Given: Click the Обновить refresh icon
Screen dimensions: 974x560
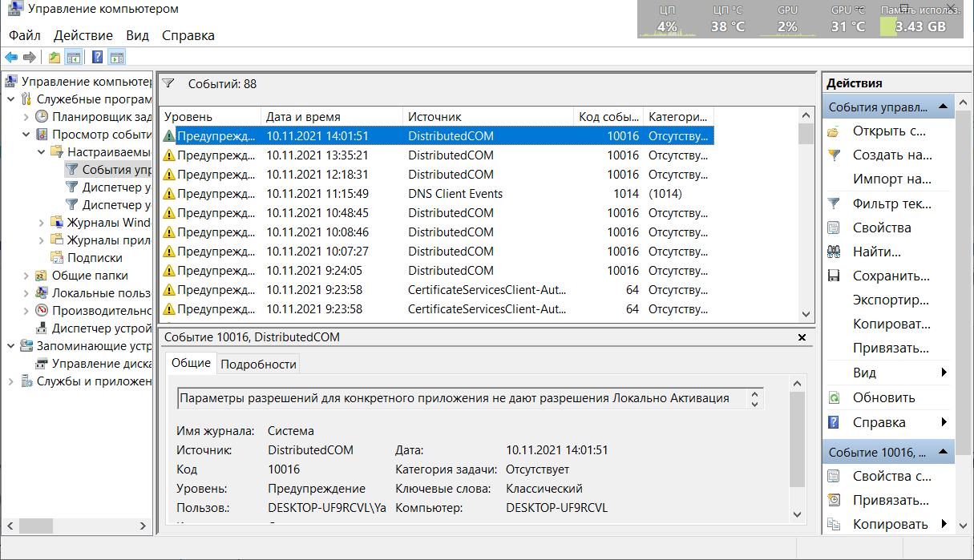Looking at the screenshot, I should [x=834, y=397].
